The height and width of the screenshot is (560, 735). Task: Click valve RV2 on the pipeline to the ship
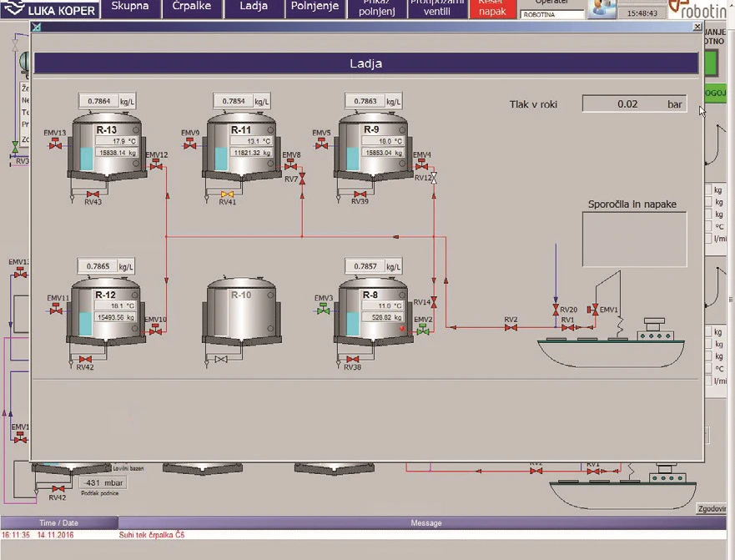click(x=511, y=327)
